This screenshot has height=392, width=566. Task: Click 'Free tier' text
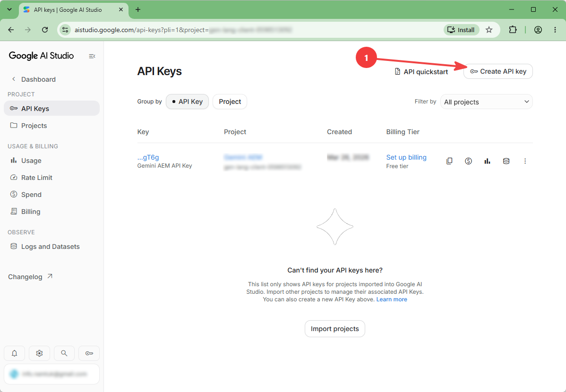(397, 166)
